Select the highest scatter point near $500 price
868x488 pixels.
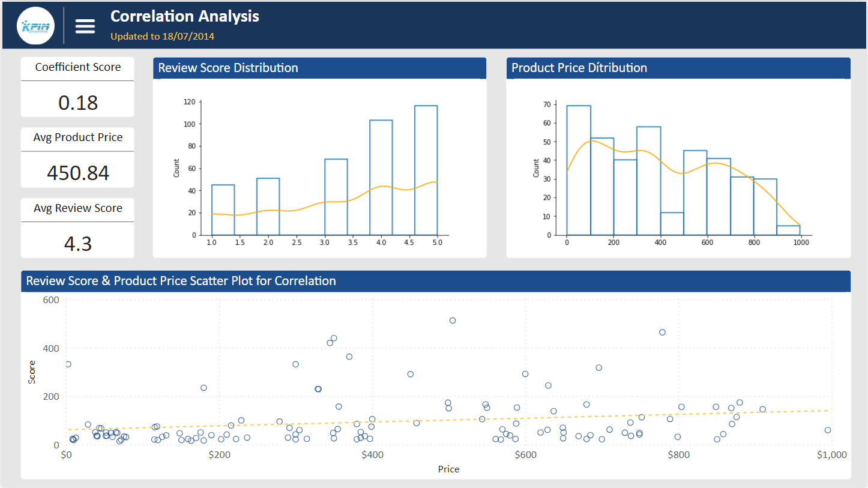click(453, 321)
